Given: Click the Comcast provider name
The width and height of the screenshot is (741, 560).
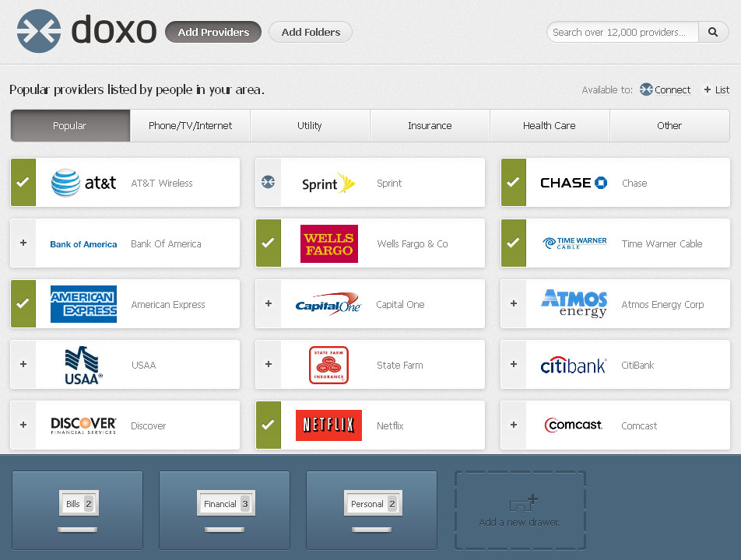Looking at the screenshot, I should (x=639, y=426).
